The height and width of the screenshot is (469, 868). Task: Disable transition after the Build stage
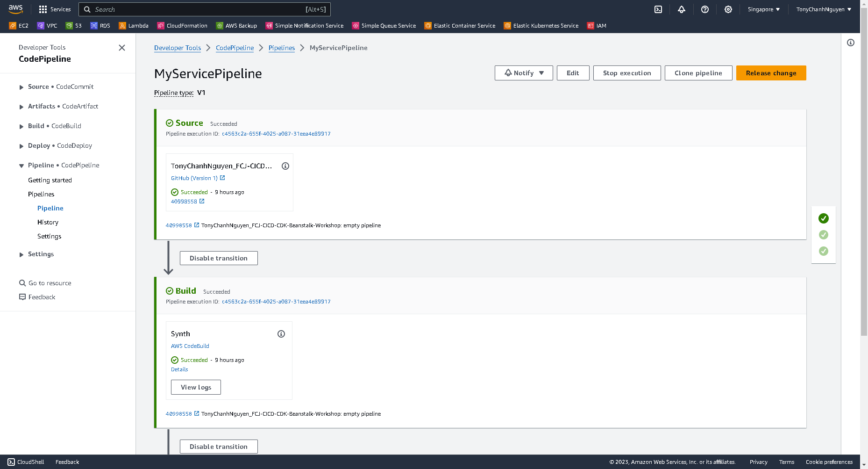coord(219,447)
